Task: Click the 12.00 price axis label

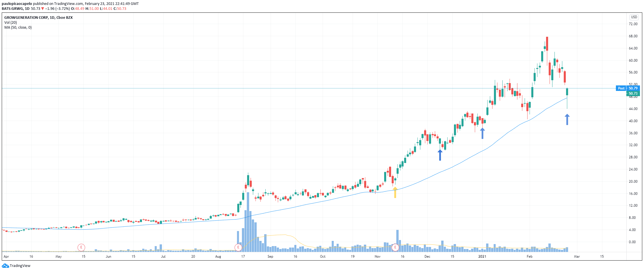Action: point(633,206)
